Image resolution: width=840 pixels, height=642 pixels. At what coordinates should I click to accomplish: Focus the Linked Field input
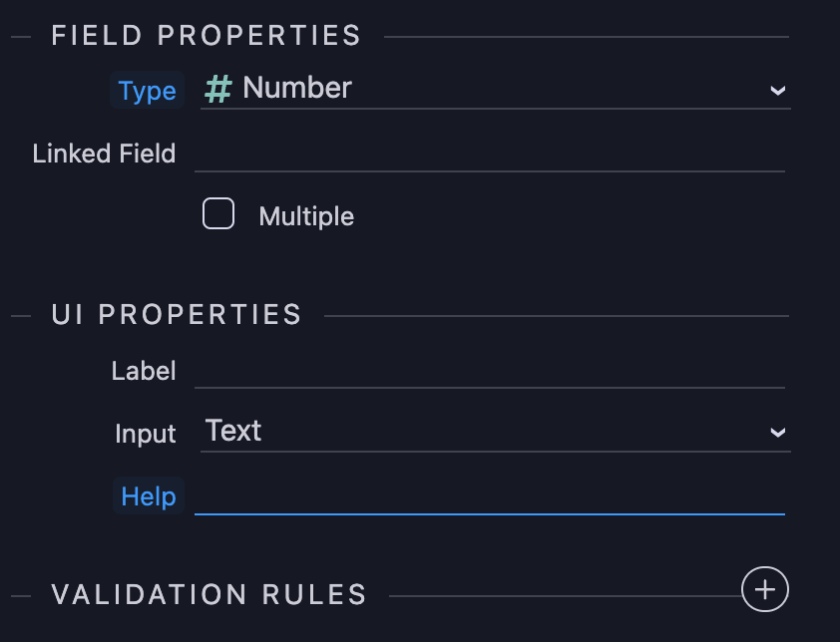click(489, 155)
